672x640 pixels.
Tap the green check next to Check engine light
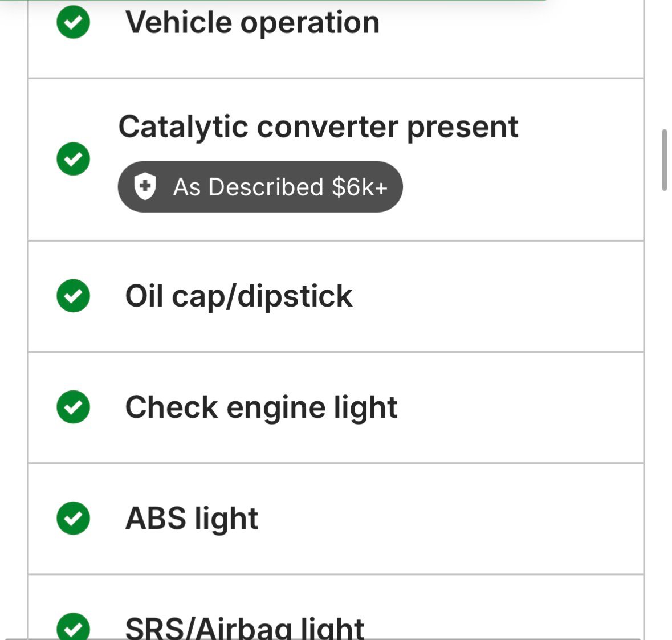point(74,407)
